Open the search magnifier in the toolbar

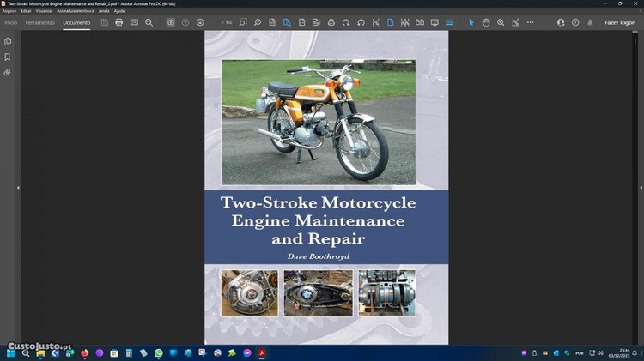[149, 22]
